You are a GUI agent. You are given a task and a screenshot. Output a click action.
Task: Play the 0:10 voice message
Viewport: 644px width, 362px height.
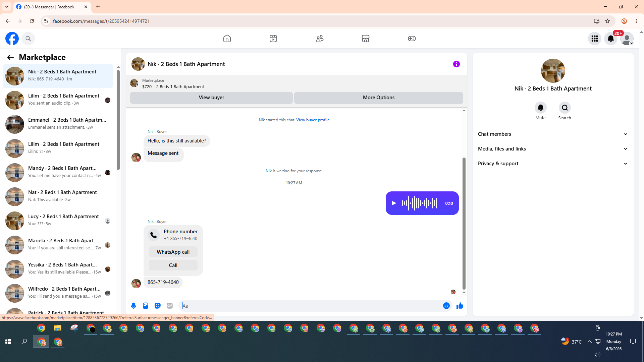tap(394, 203)
